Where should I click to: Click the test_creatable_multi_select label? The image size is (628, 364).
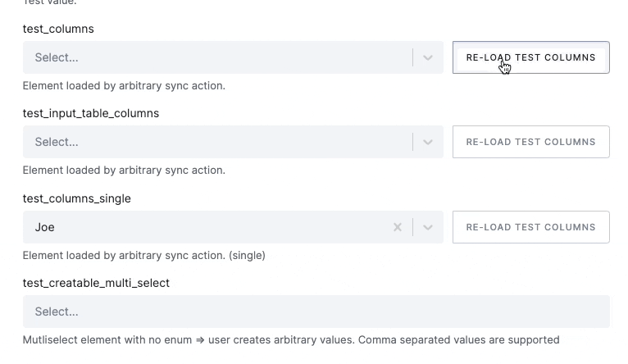(96, 283)
